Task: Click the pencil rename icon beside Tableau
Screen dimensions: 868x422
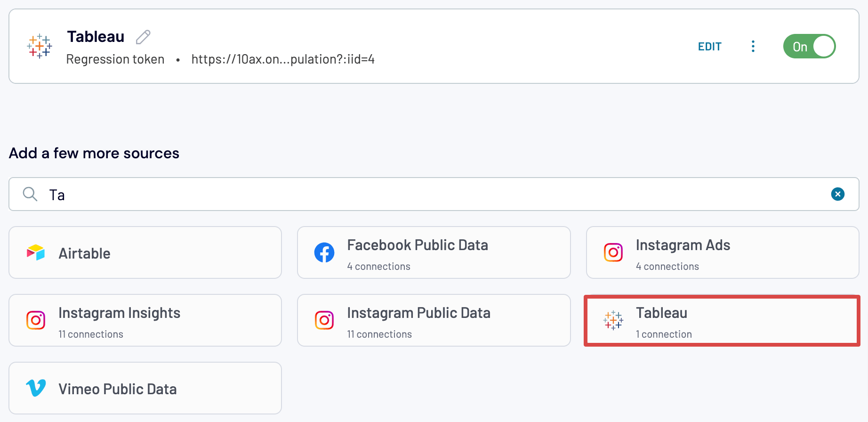Action: tap(143, 37)
